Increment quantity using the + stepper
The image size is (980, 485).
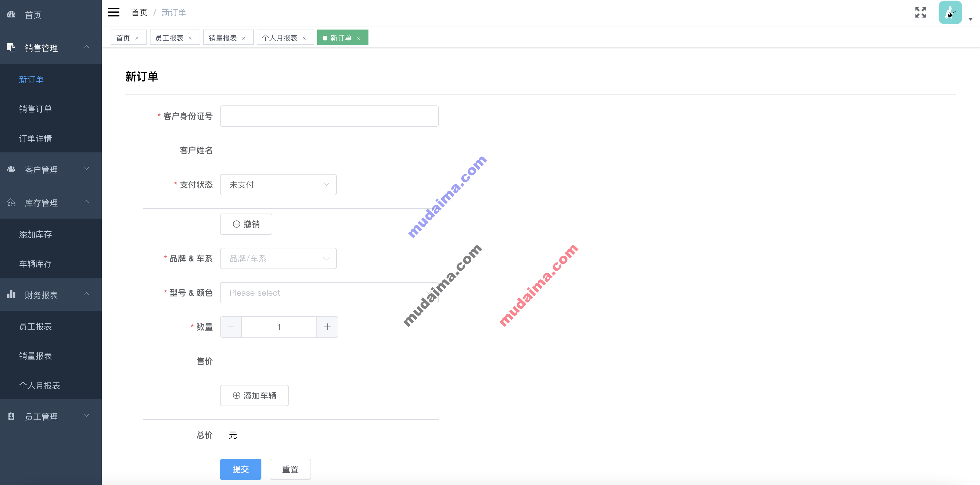pos(327,326)
